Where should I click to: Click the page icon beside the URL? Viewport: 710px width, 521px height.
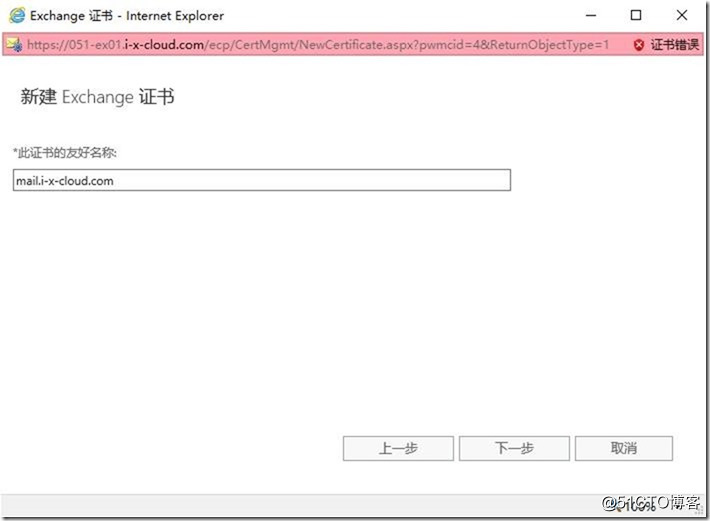(14, 44)
